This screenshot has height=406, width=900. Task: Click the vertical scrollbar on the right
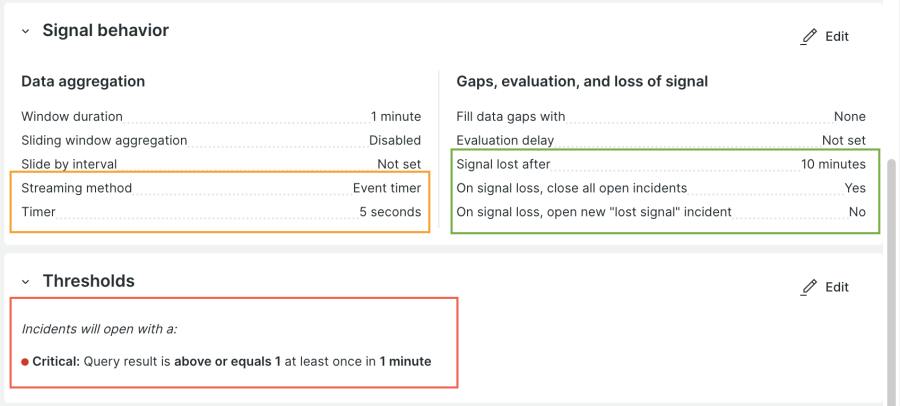(892, 250)
